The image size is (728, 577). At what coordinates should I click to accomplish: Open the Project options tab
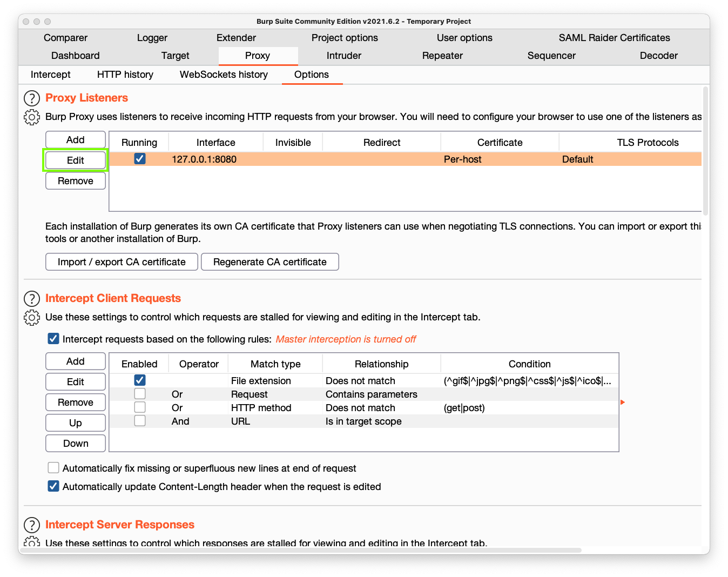point(345,38)
